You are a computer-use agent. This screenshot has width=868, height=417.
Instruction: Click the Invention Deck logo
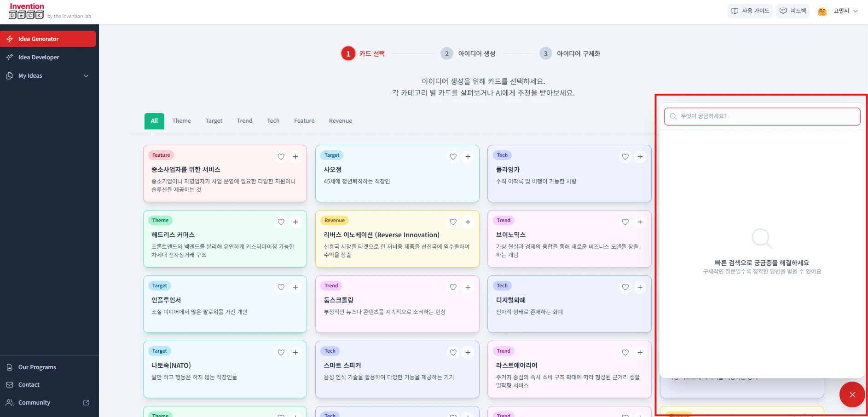click(27, 11)
